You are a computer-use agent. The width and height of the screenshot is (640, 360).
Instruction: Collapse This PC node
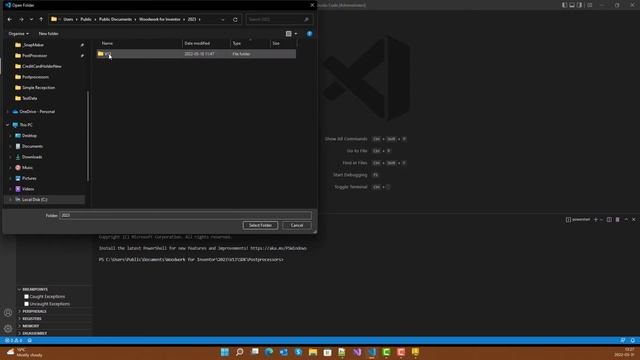click(7, 125)
